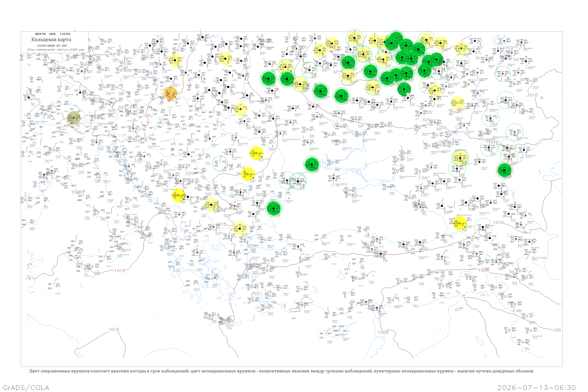This screenshot has height=392, width=588.
Task: Click the "Meiningen" station label
Action: pos(109,76)
